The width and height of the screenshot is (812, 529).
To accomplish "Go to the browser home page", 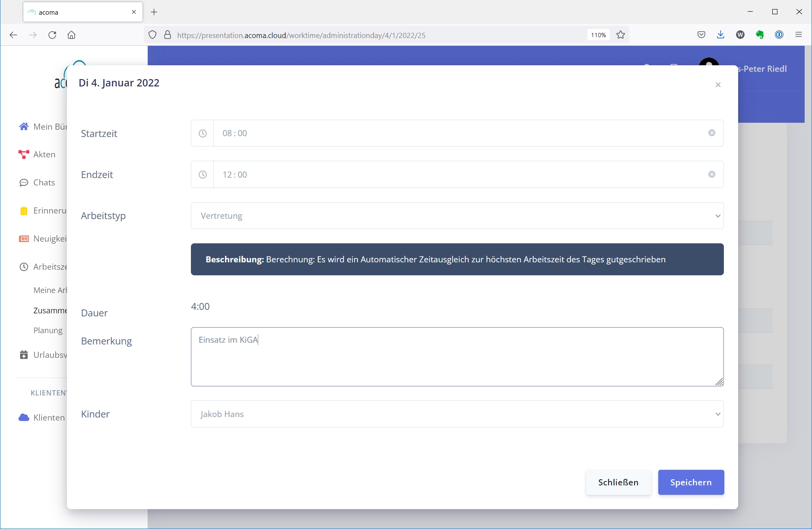I will point(72,35).
